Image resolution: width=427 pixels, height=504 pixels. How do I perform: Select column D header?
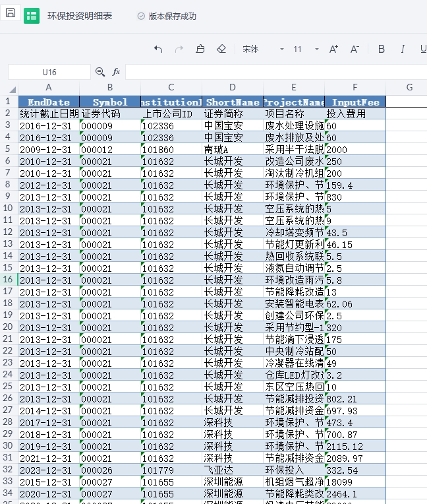tap(233, 88)
